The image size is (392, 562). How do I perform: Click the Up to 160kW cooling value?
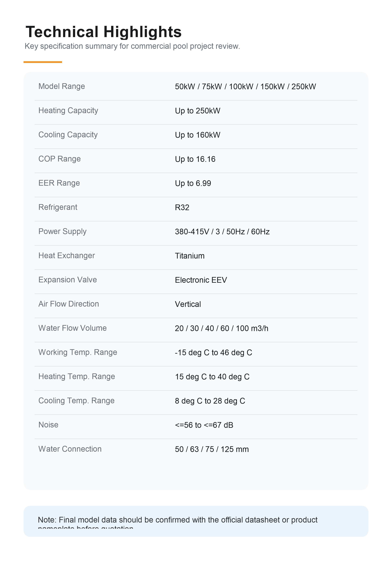197,135
